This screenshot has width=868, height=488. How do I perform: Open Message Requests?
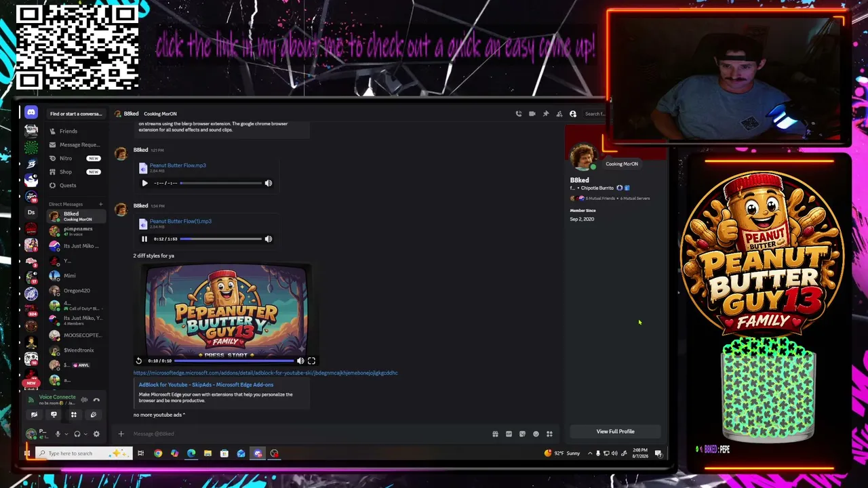tap(76, 145)
